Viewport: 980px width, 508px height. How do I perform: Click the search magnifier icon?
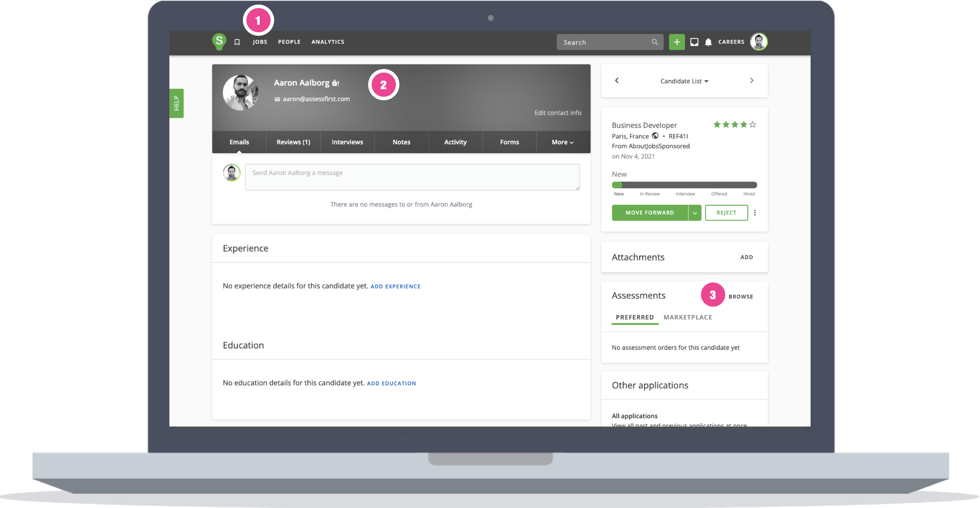[x=655, y=42]
